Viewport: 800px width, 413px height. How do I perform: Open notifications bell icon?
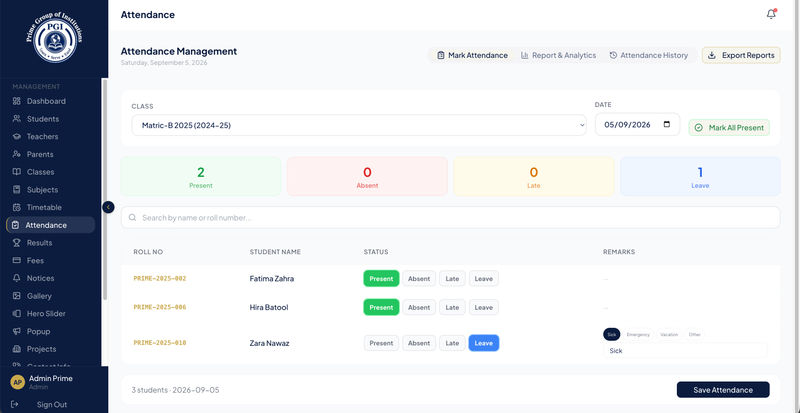(x=771, y=14)
